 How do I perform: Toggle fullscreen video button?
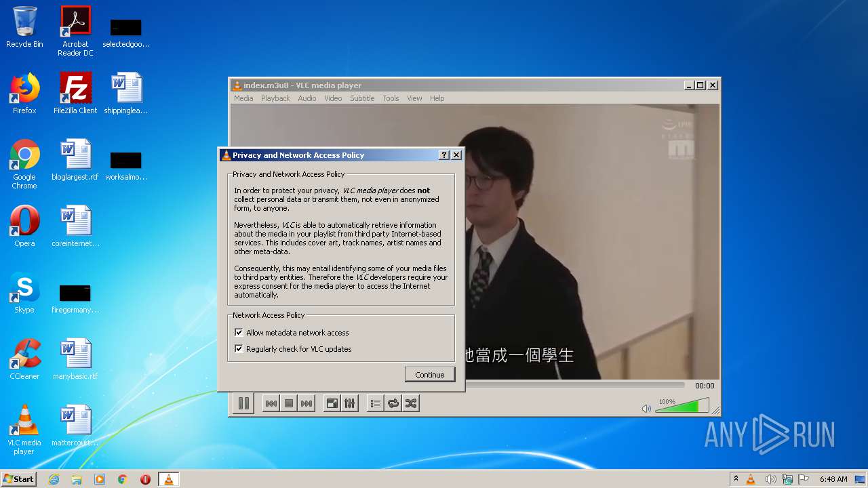pyautogui.click(x=332, y=403)
